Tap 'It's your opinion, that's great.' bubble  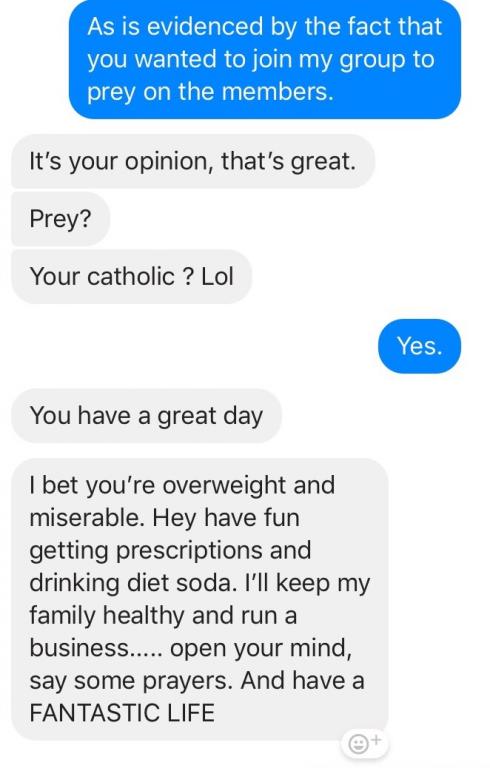click(193, 161)
